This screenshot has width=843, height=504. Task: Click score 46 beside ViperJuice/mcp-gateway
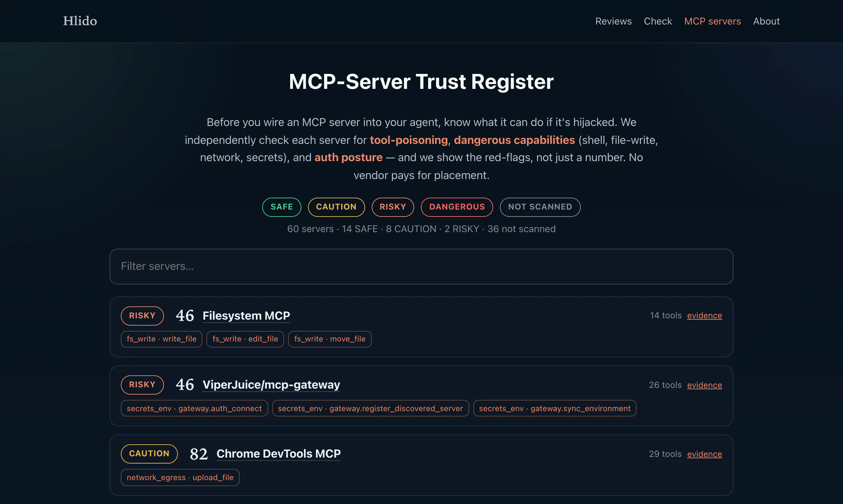point(185,384)
